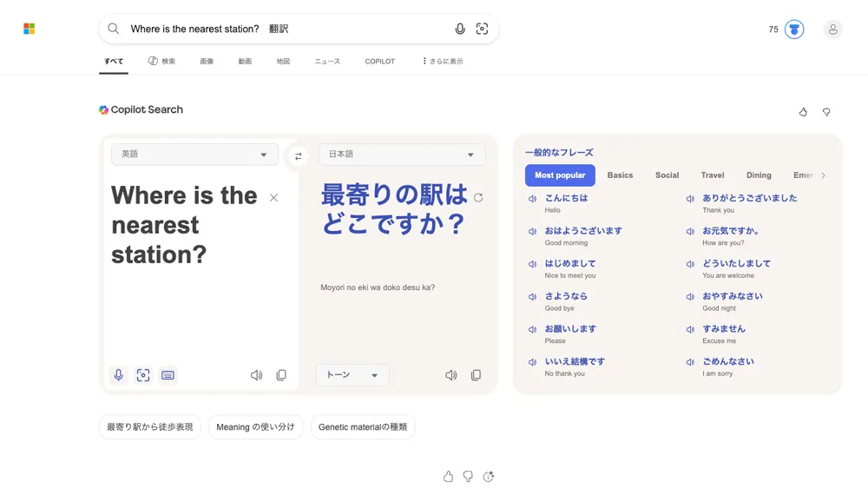Image resolution: width=868 pixels, height=489 pixels.
Task: Click the phrase すみません Excuse me
Action: point(724,334)
